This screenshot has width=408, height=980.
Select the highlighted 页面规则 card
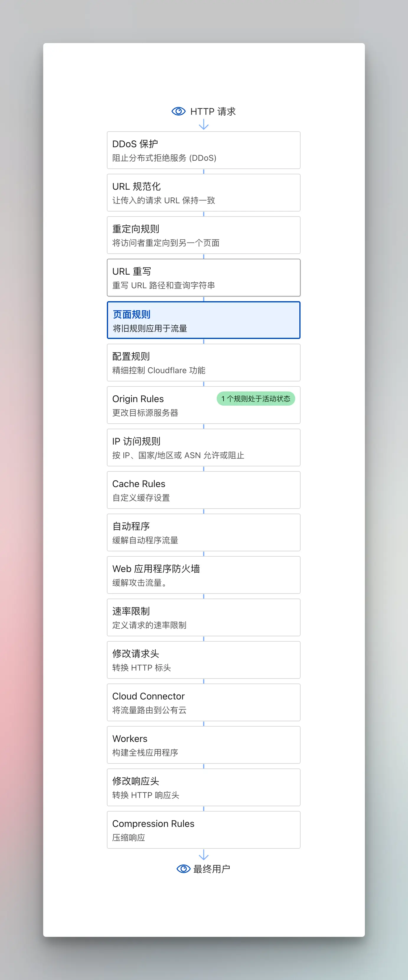(x=204, y=320)
